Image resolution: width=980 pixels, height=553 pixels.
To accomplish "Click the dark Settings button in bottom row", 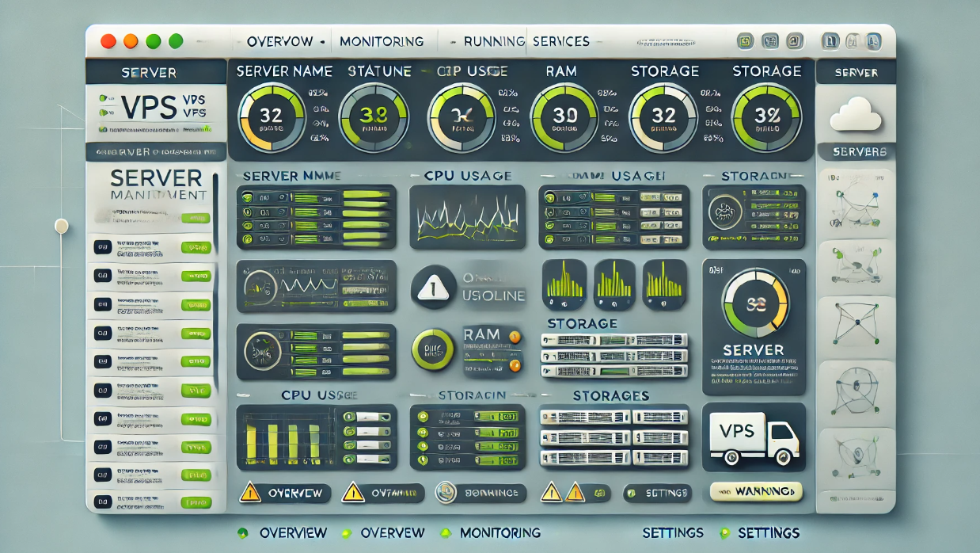I will 658,493.
